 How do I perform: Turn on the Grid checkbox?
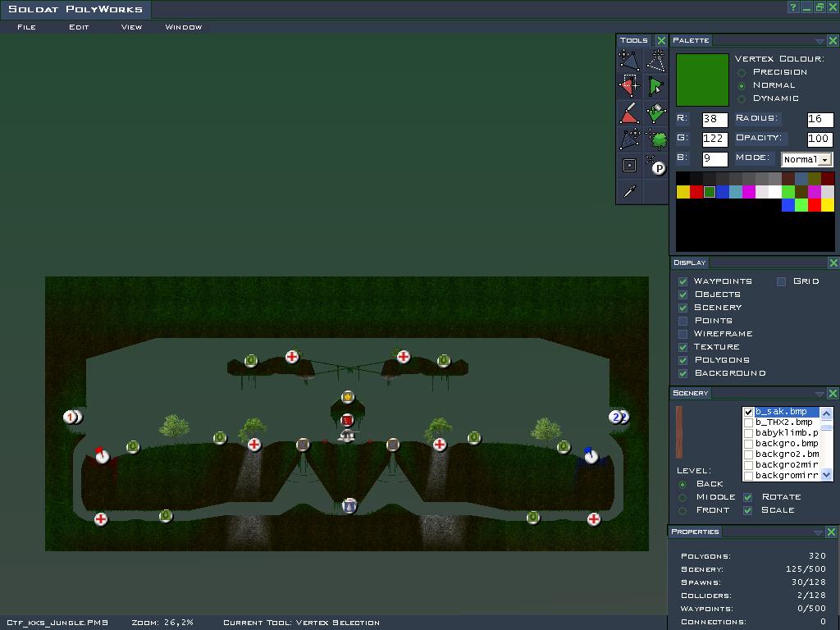coord(781,281)
